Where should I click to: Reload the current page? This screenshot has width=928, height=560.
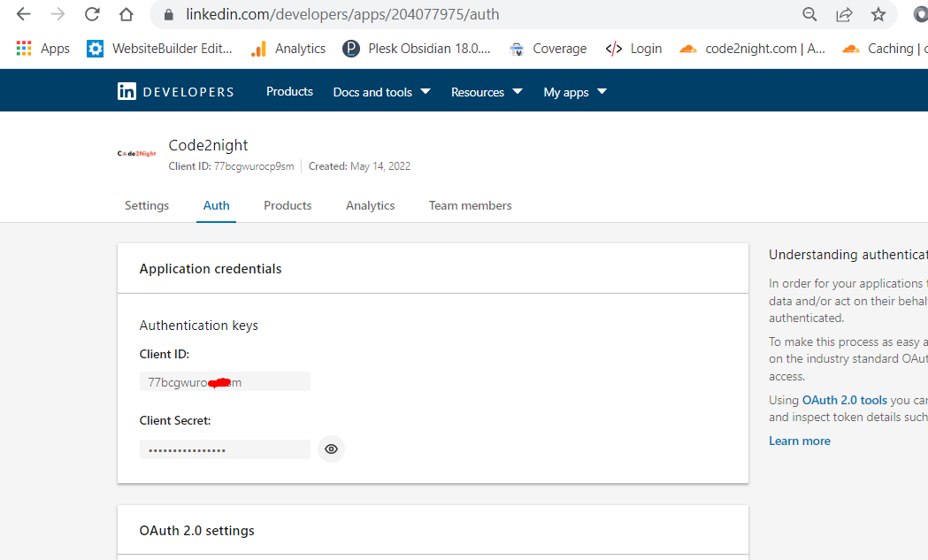tap(92, 14)
